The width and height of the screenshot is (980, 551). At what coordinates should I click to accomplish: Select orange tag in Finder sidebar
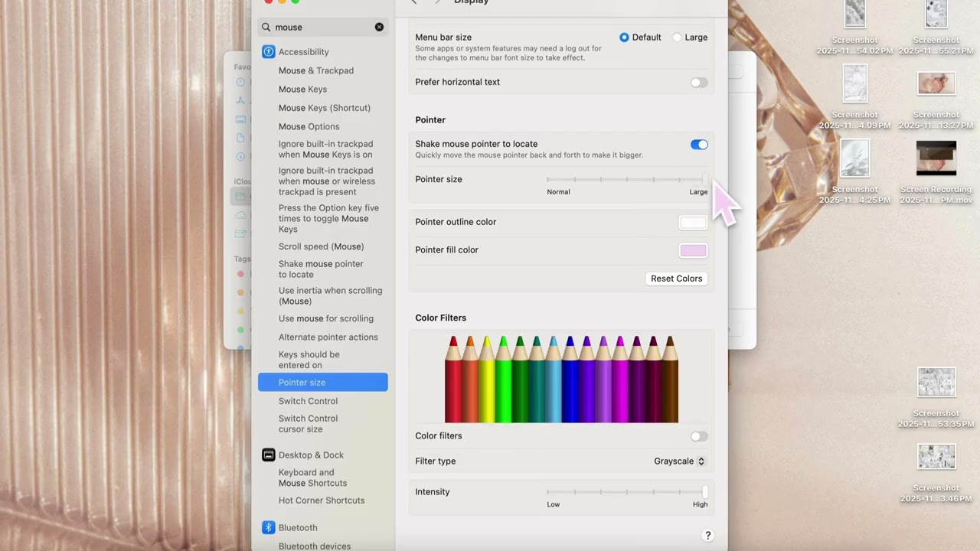tap(240, 292)
